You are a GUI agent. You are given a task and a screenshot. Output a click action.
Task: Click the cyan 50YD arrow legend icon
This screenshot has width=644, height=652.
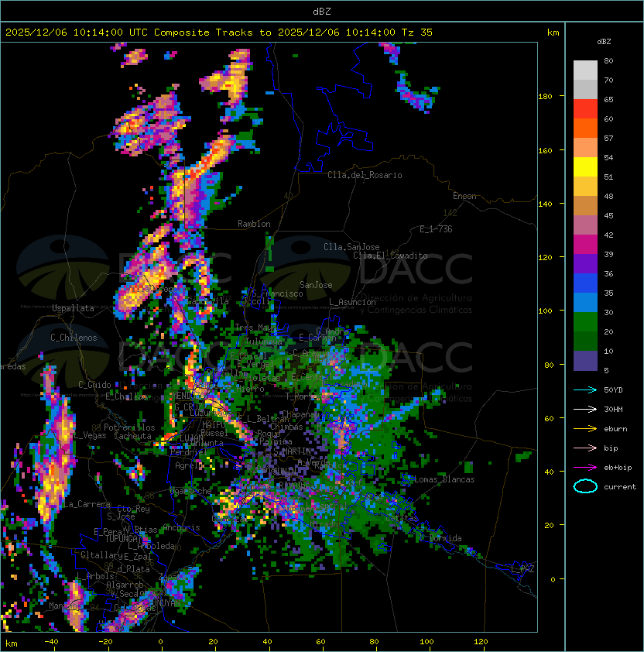point(585,390)
